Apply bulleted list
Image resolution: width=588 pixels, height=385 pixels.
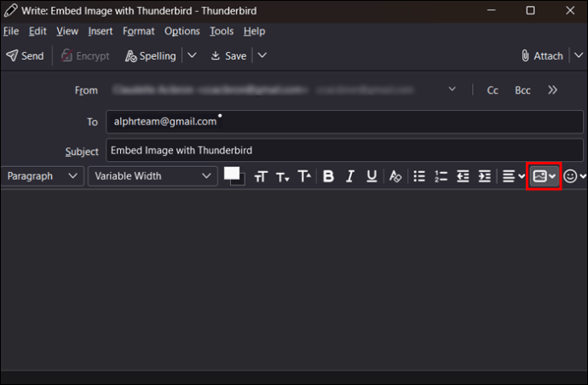[419, 176]
